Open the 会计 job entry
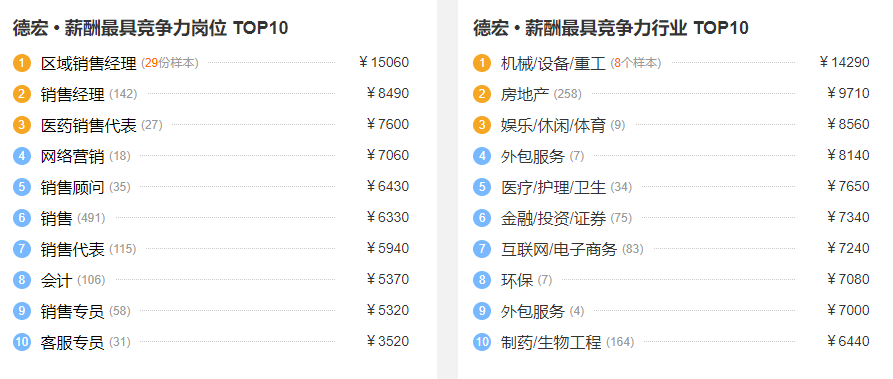893x379 pixels. pos(56,280)
